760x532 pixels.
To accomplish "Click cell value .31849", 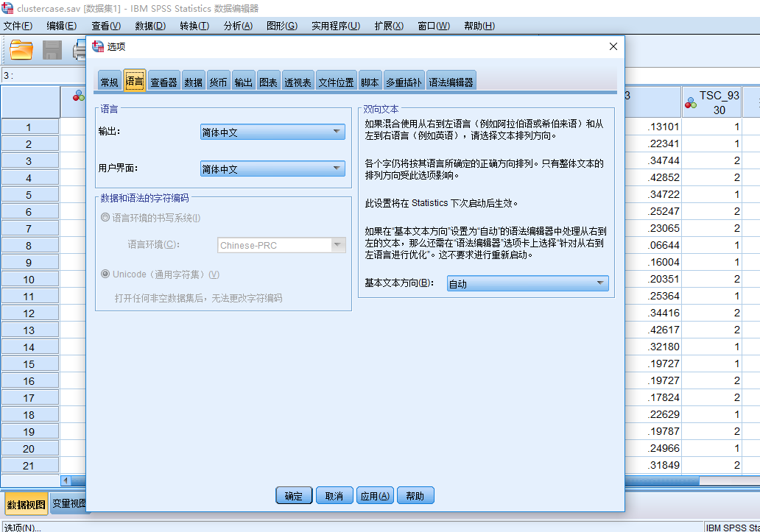I will pos(663,465).
